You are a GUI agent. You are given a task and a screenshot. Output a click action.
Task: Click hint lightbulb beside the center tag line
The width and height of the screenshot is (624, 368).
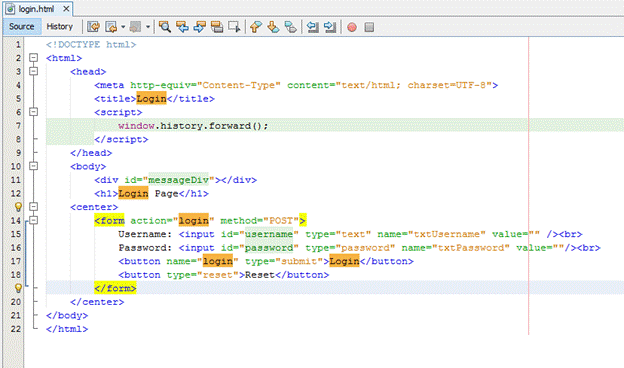(x=18, y=207)
